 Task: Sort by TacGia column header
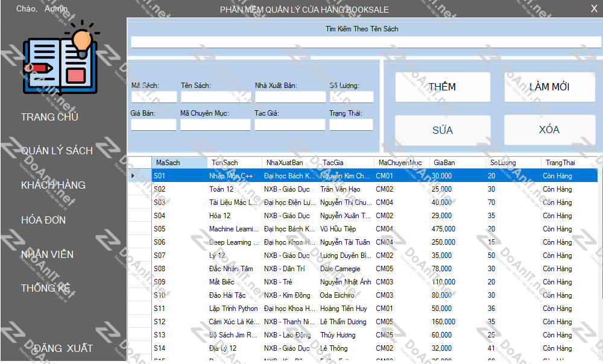pos(346,163)
